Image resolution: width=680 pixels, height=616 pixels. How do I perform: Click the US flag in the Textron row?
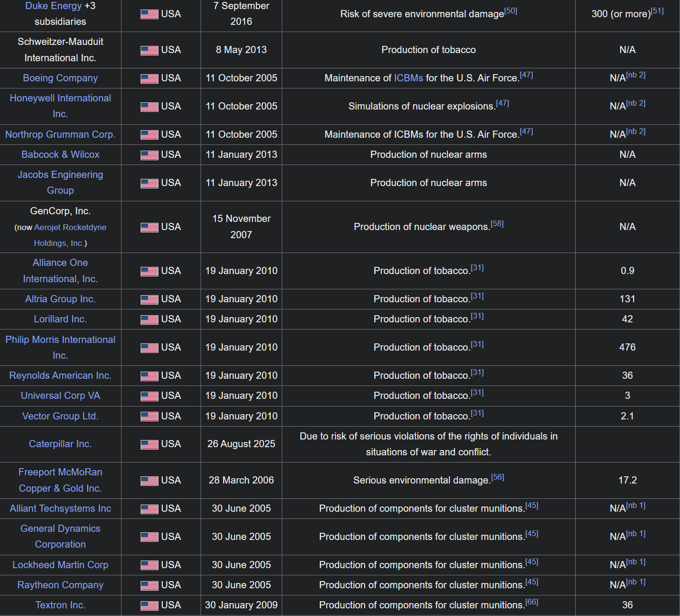(149, 605)
